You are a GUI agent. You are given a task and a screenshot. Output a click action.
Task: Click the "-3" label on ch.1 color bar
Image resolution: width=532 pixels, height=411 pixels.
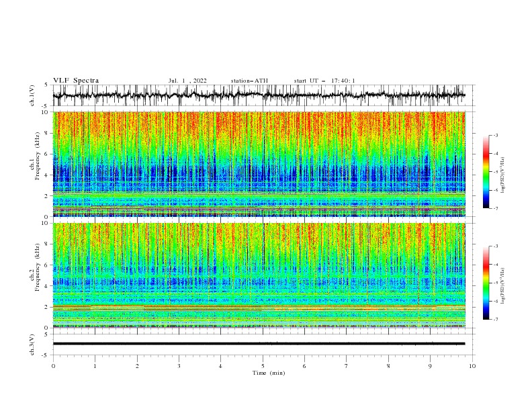496,135
